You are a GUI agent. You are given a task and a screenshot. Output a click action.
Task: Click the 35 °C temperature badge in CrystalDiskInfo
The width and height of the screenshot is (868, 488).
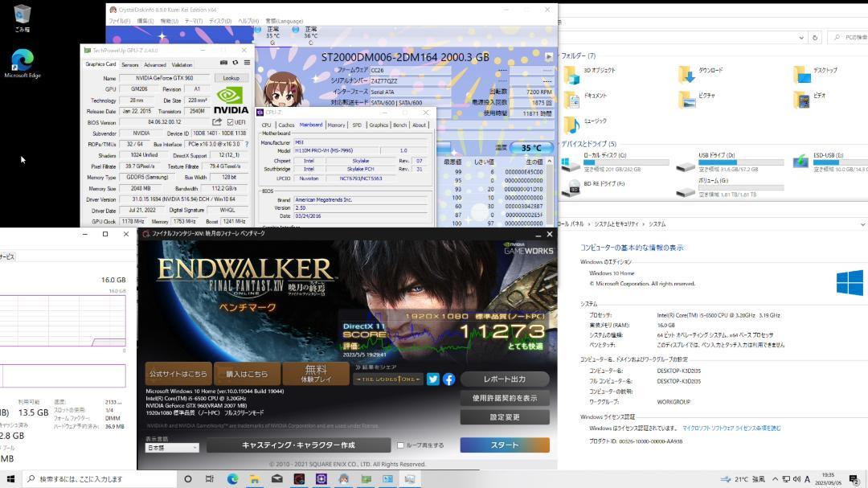(x=531, y=148)
